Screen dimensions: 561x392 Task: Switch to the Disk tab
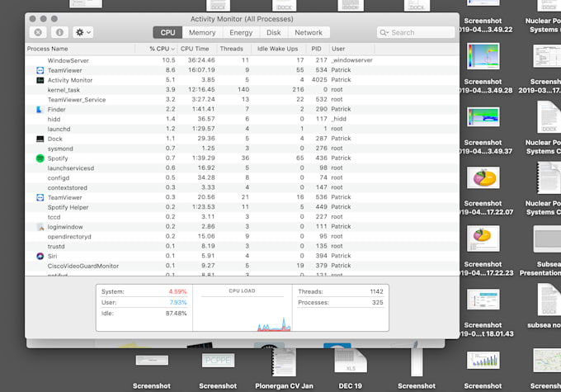[x=273, y=32]
